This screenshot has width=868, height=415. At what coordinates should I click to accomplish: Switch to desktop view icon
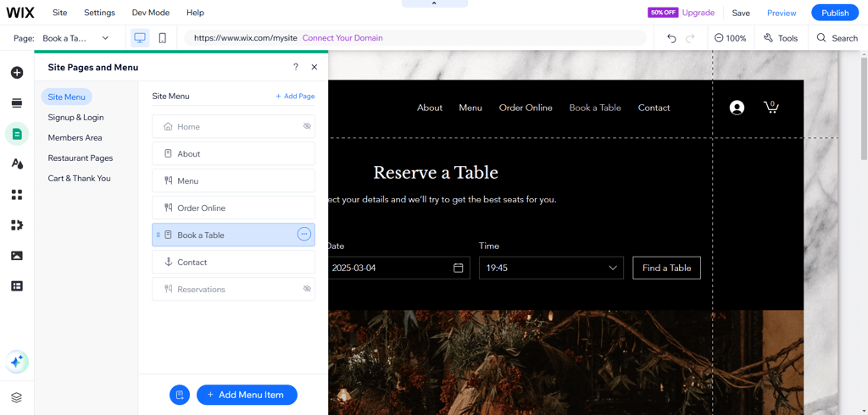pos(140,38)
